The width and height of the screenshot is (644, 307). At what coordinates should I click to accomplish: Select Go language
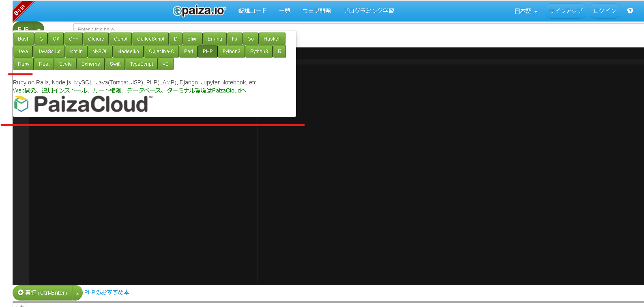click(251, 39)
